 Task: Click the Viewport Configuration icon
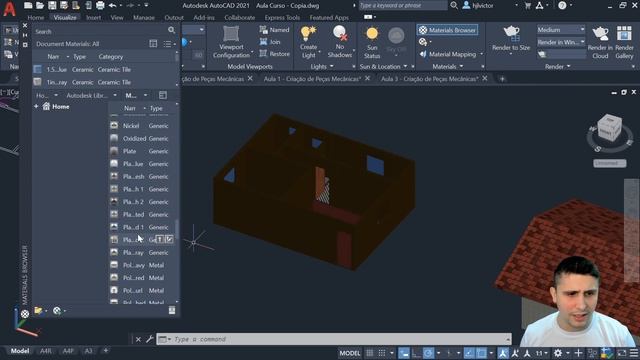231,33
